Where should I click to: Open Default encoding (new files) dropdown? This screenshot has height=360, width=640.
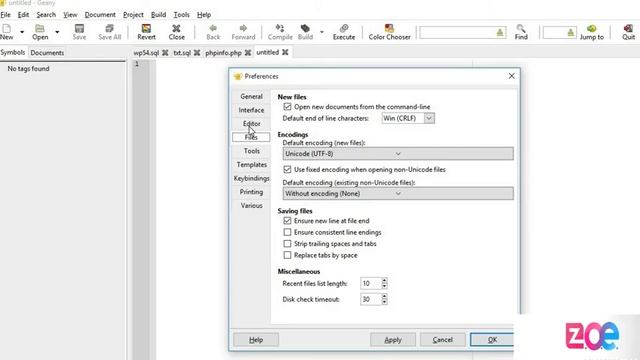pyautogui.click(x=398, y=154)
